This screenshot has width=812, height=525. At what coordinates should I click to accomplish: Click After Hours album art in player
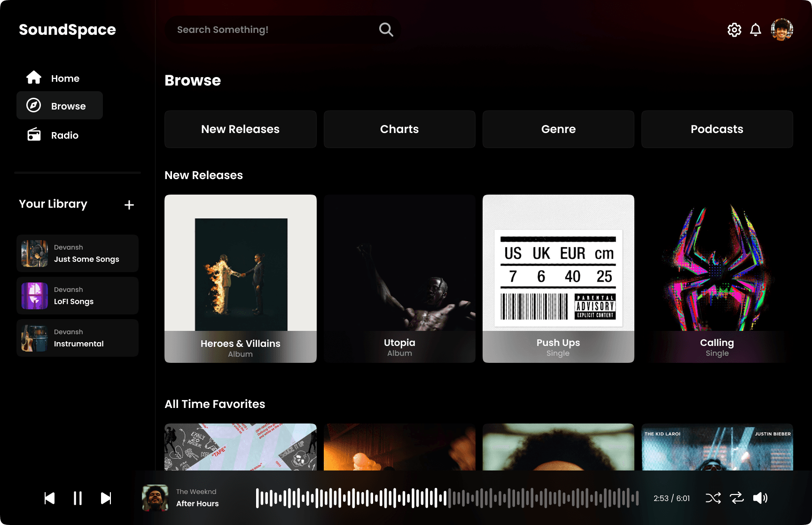[155, 498]
